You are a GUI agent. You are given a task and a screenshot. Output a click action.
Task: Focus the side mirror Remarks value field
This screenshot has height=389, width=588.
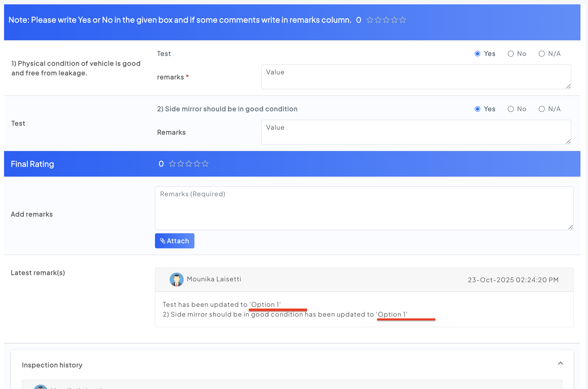tap(416, 132)
